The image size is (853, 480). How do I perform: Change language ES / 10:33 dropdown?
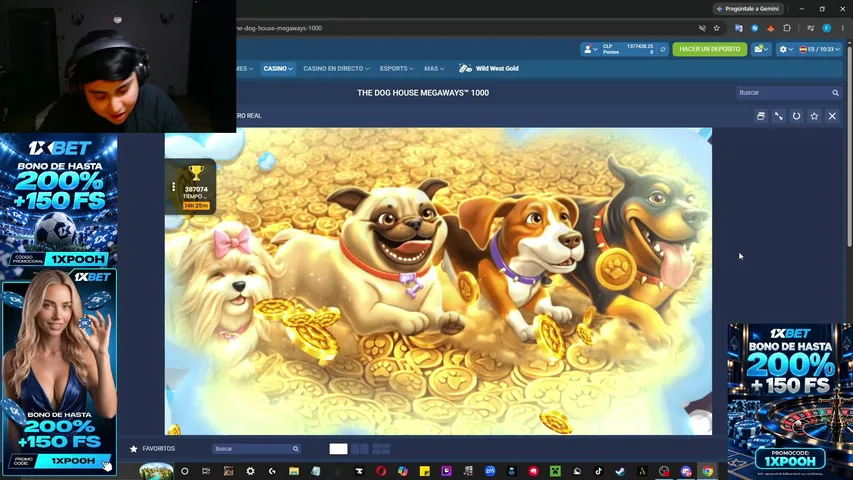(819, 49)
